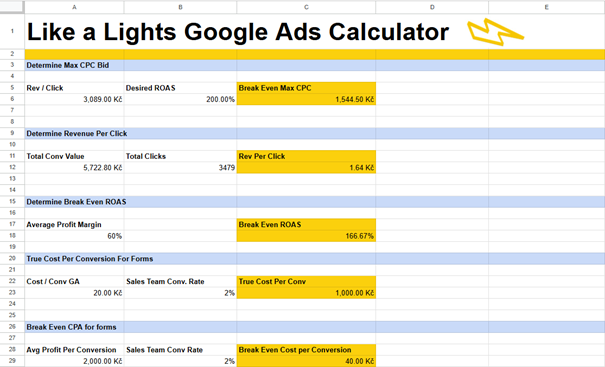Click 'Break Even CPA for forms' heading
Screen dimensions: 605x367
tap(71, 327)
